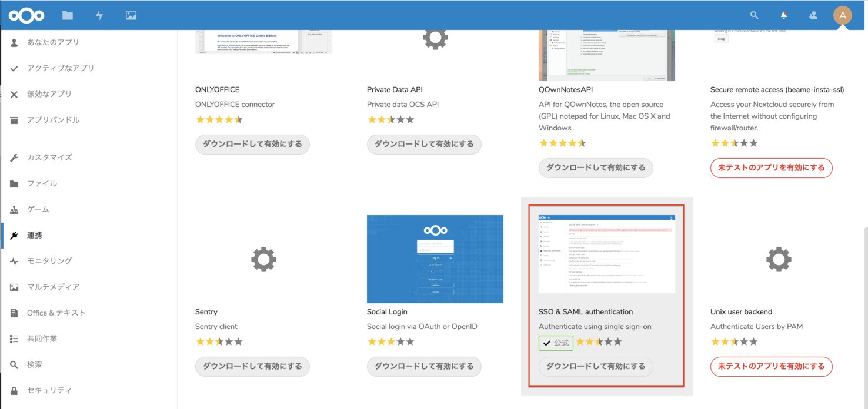Click the 'Social login via OAuth or OpenID' text
868x409 pixels.
pyautogui.click(x=422, y=327)
